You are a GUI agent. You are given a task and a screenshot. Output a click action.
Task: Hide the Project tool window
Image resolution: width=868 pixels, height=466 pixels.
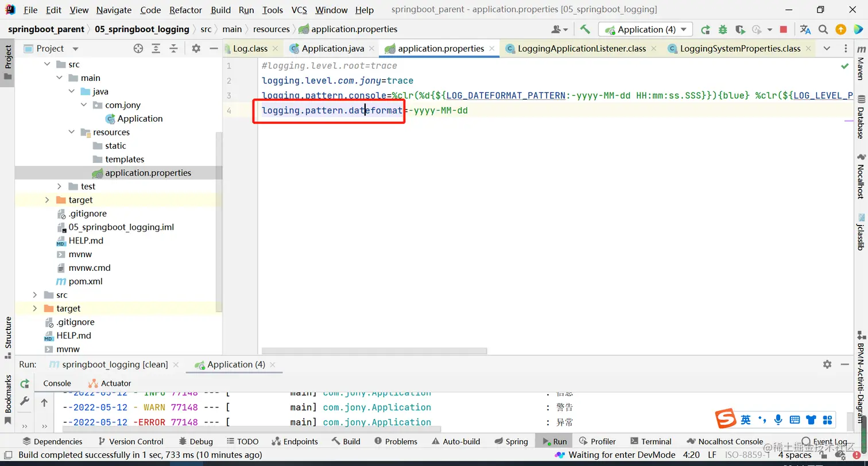click(214, 49)
